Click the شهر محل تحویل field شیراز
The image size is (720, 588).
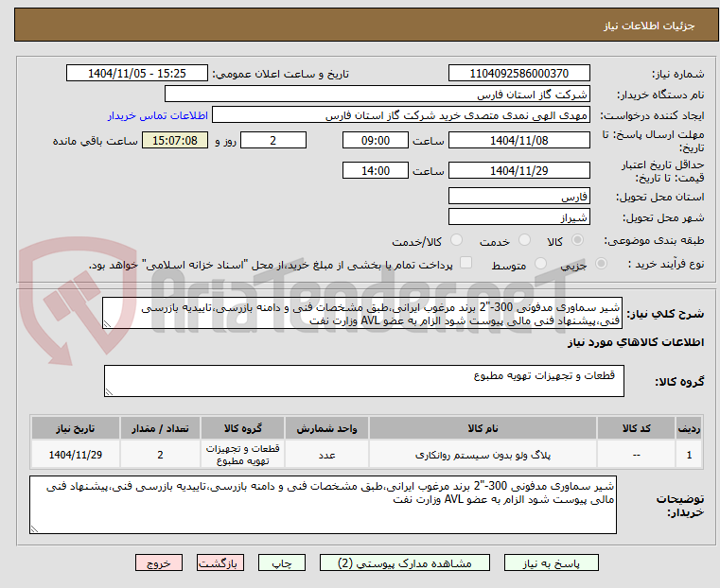point(518,216)
